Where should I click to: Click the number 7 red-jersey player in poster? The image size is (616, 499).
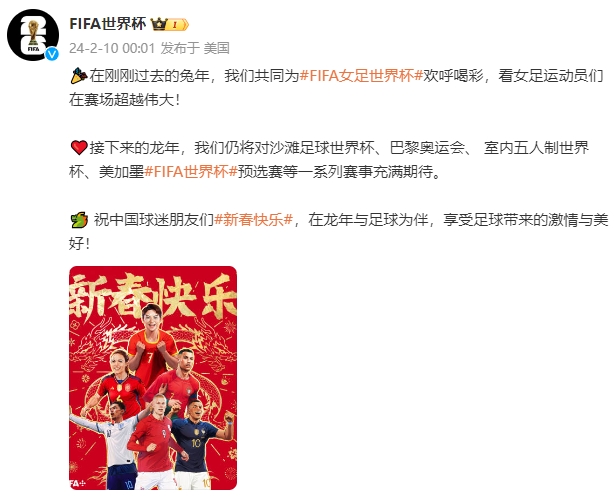(x=152, y=341)
